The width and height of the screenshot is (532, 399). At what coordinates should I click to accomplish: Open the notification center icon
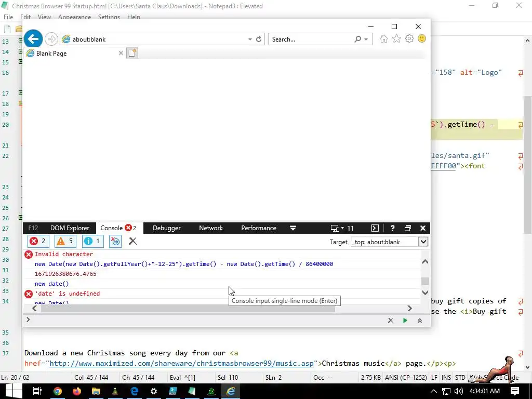click(x=515, y=391)
